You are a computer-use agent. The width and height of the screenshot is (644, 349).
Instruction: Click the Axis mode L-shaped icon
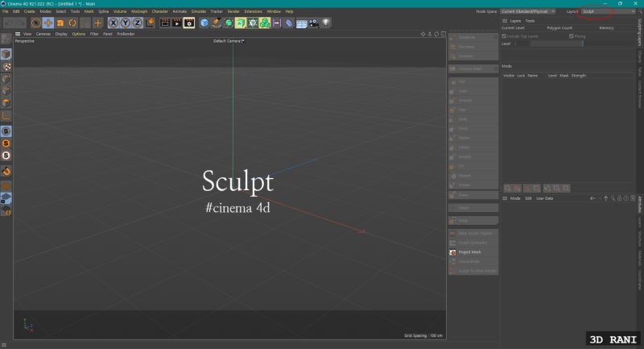(x=6, y=116)
